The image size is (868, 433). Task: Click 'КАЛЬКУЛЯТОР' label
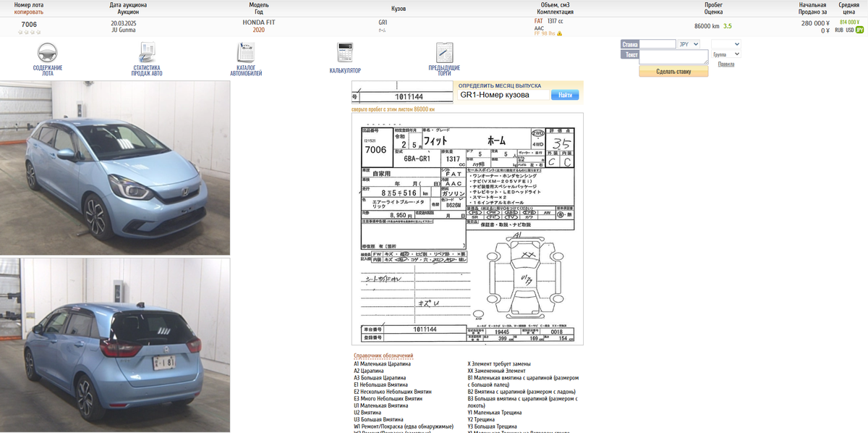tap(345, 70)
